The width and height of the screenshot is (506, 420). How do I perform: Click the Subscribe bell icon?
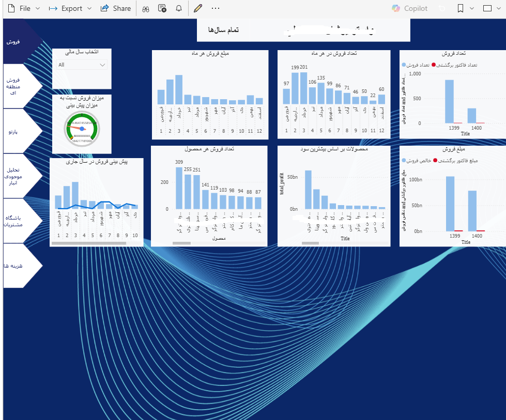[179, 8]
